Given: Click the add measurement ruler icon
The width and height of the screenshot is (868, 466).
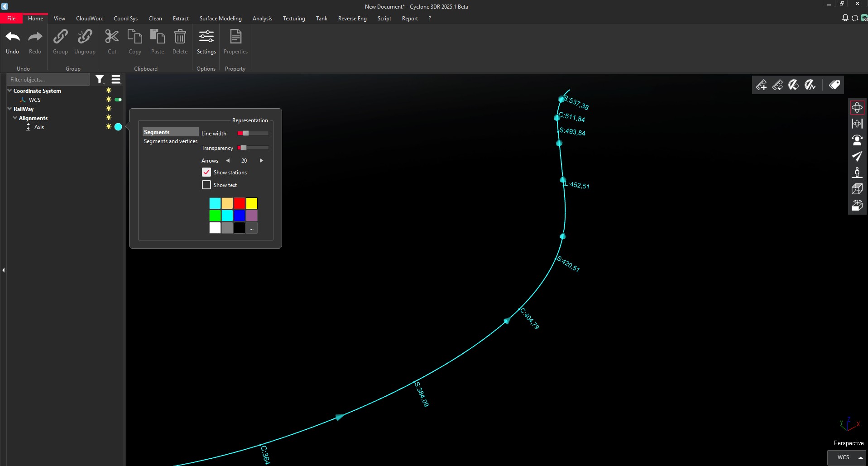Looking at the screenshot, I should click(761, 85).
